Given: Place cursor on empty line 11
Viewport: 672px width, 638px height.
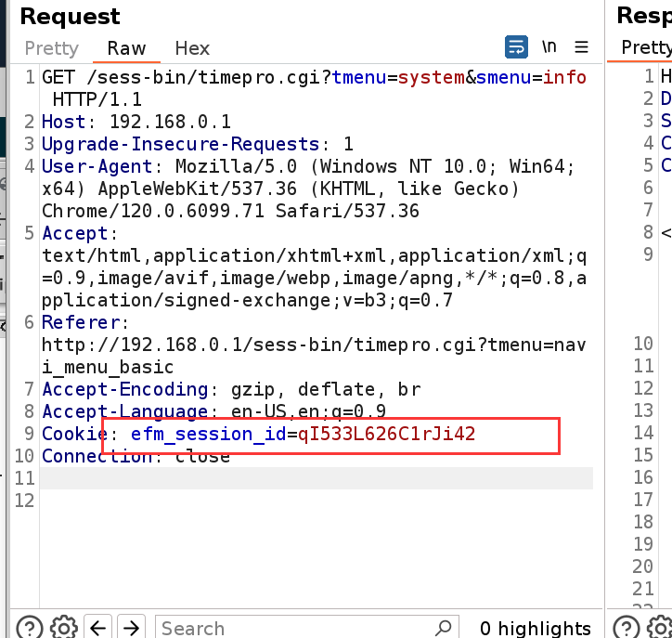Looking at the screenshot, I should [316, 478].
